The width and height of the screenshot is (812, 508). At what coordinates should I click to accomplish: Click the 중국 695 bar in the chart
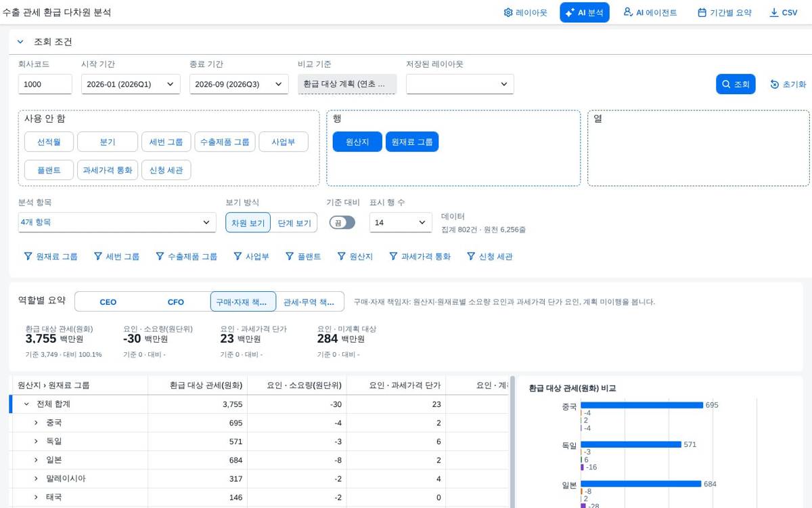(641, 405)
